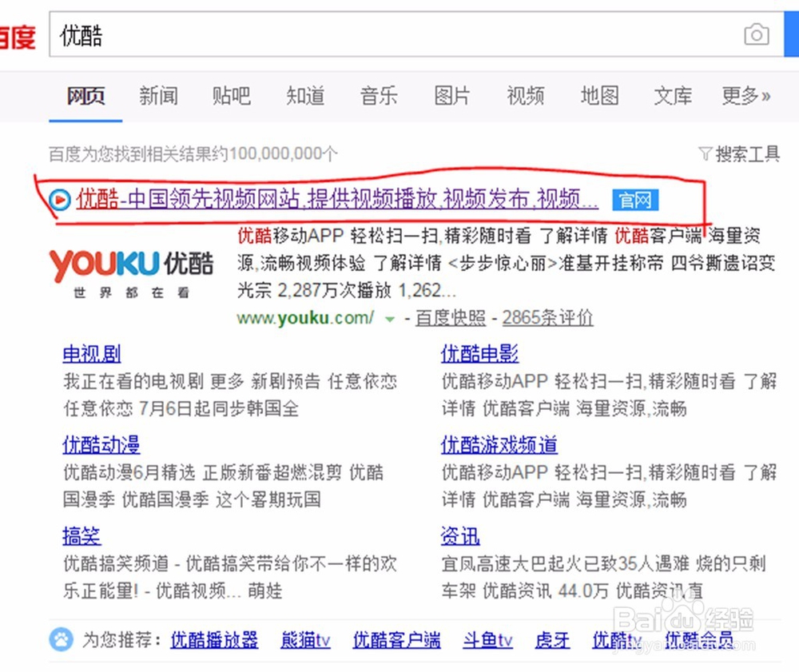Click text 国漫季 优酷国漫季 这个暑期玩国
This screenshot has height=672, width=799.
click(192, 499)
